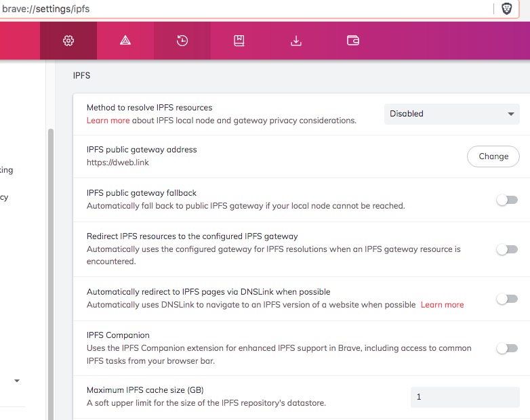The image size is (530, 420).
Task: Click the 'IPFS public gateway address' label
Action: tap(142, 150)
